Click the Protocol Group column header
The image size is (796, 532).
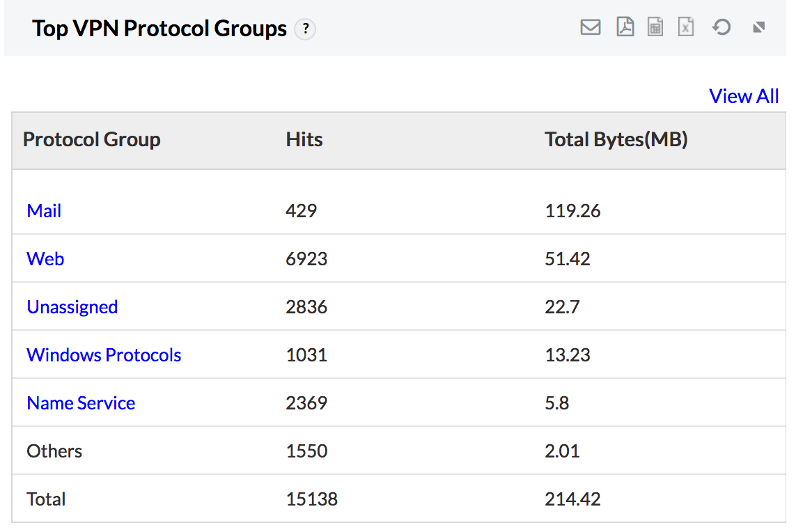coord(92,139)
